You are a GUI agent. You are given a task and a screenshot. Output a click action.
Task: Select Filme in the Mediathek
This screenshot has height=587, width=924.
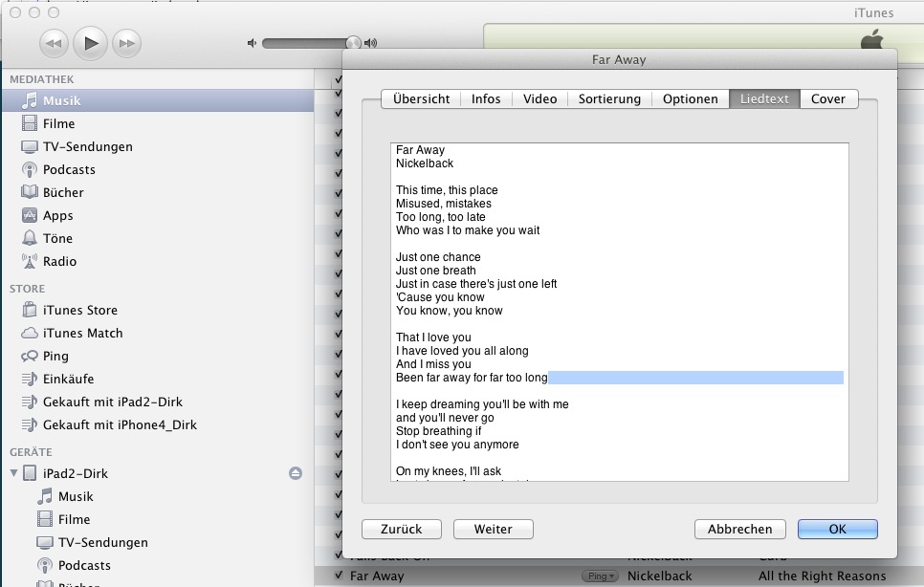[x=58, y=124]
